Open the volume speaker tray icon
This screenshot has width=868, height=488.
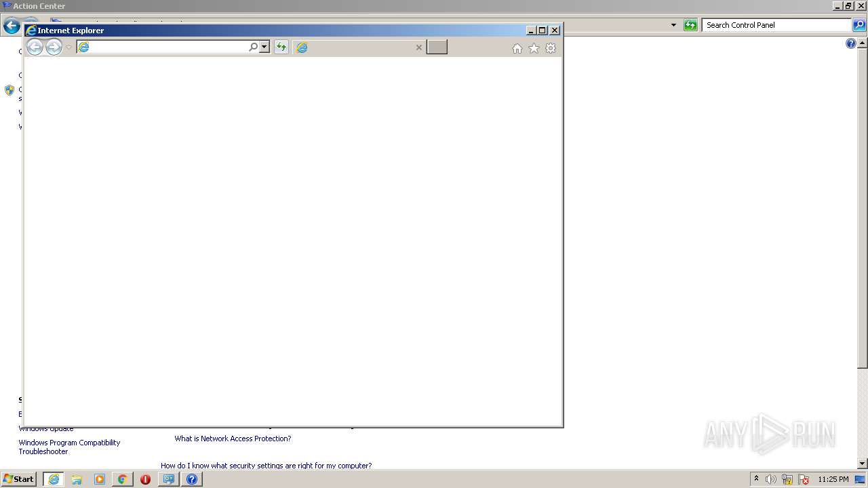[771, 479]
